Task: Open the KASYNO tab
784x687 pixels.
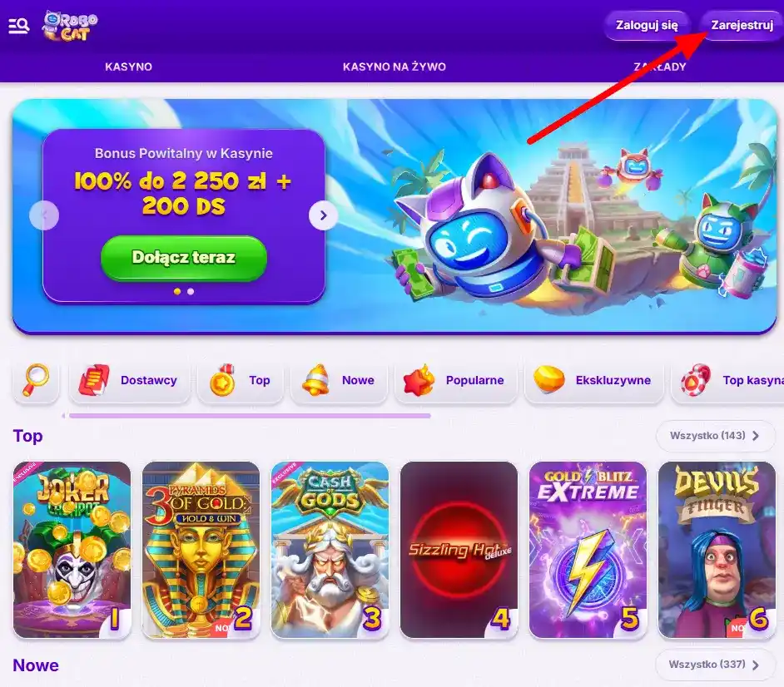Action: [128, 67]
